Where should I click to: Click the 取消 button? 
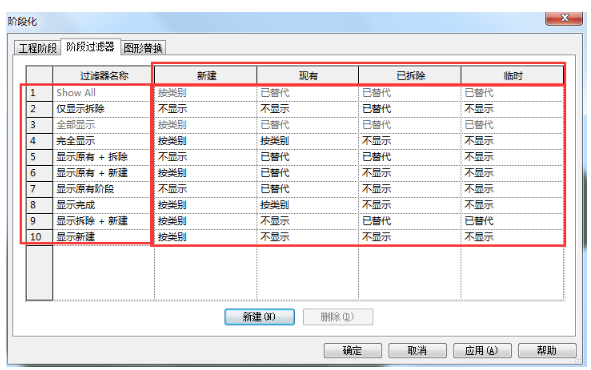click(417, 350)
